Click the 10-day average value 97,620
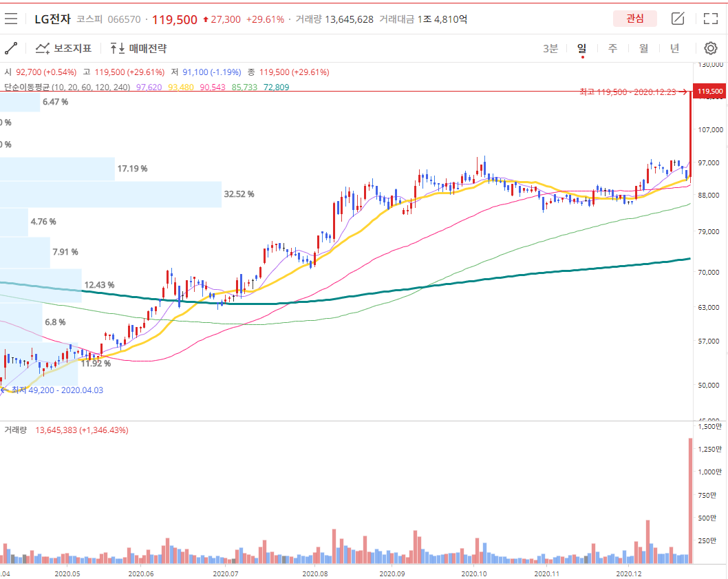 (149, 87)
